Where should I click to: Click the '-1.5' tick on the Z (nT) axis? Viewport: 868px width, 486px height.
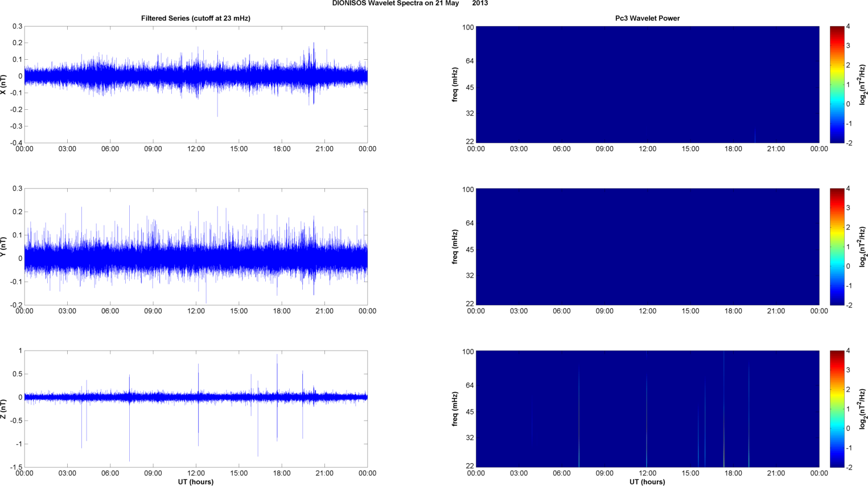coord(15,467)
